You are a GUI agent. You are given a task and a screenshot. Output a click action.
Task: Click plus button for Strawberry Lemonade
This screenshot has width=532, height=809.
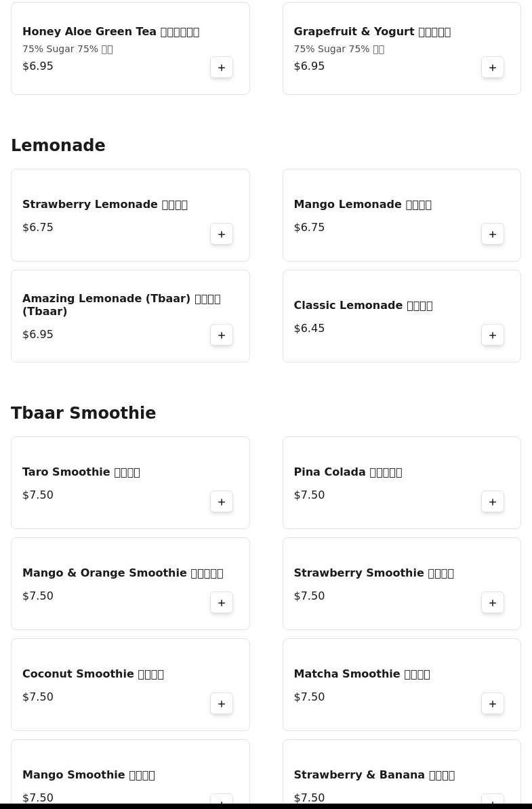coord(222,234)
